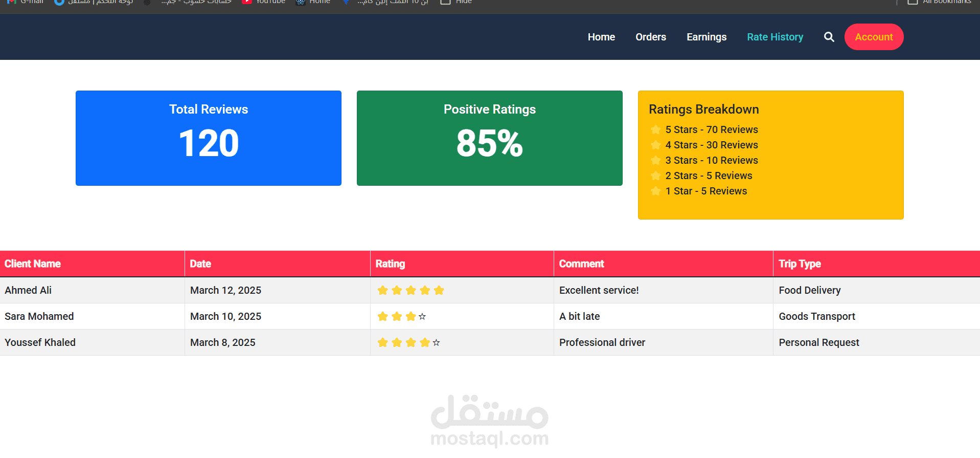Click the 3 Stars - 10 Reviews text
Screen dimensions: 980x458
[712, 160]
